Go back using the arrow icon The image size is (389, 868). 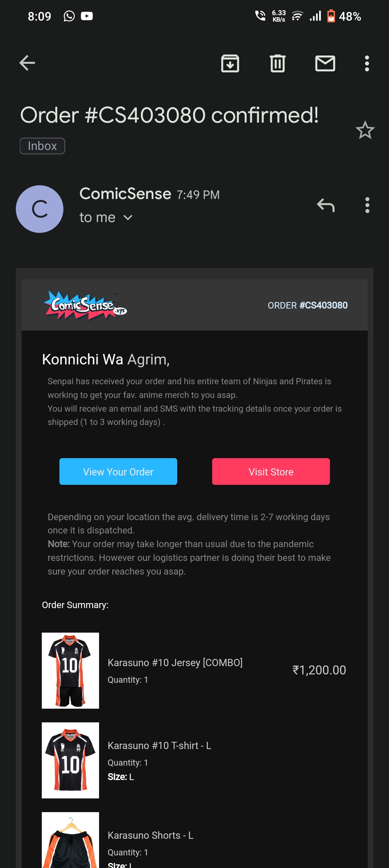pyautogui.click(x=27, y=63)
